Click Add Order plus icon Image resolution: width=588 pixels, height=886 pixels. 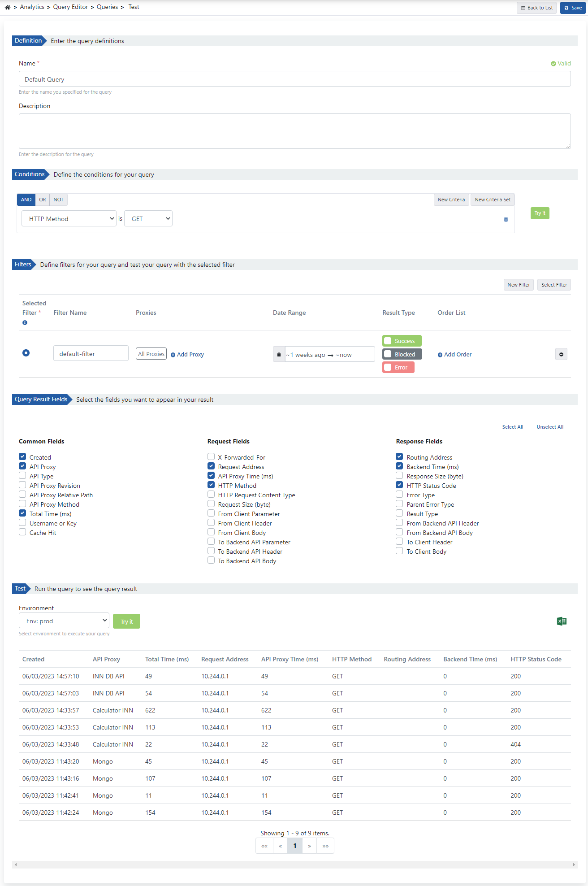(x=440, y=355)
